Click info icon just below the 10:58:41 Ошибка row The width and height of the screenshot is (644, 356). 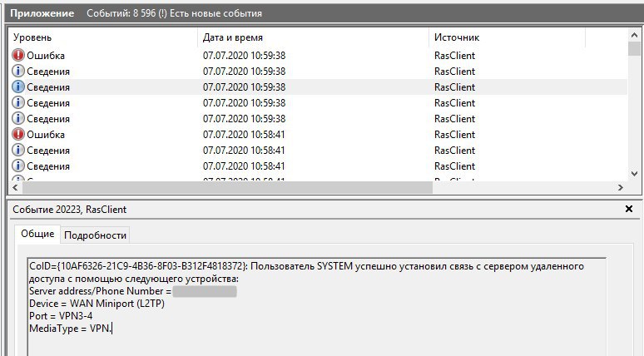coord(18,151)
